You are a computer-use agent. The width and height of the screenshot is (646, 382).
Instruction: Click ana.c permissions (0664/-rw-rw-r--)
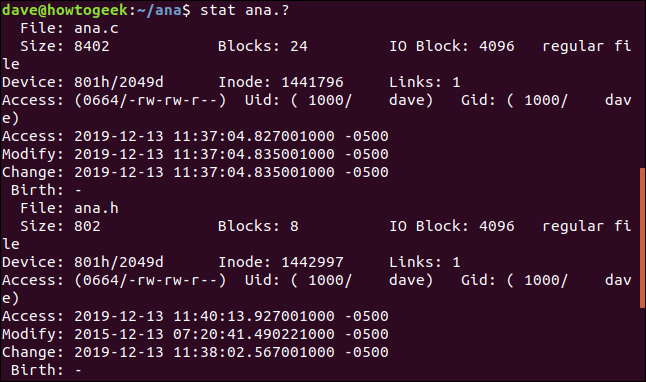pyautogui.click(x=150, y=100)
